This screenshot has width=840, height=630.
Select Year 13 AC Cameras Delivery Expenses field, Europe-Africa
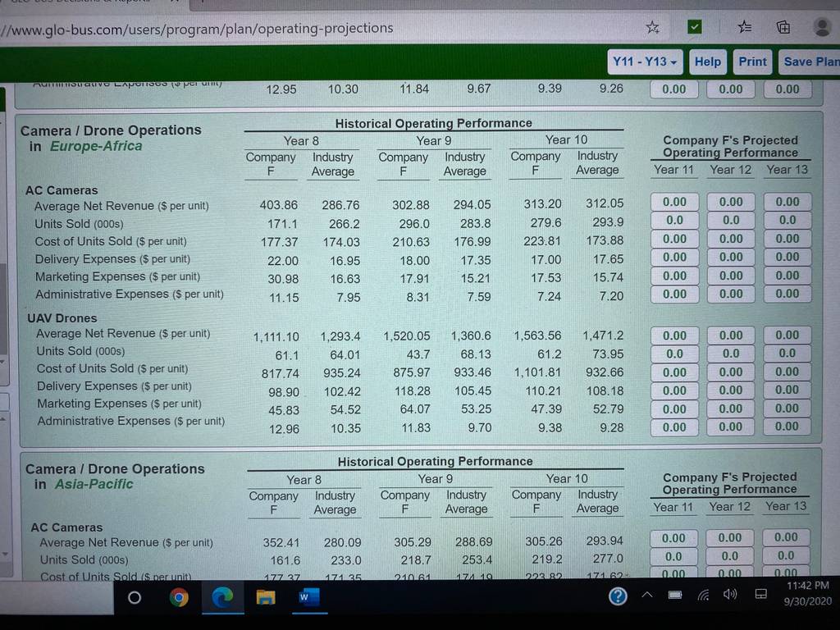(x=787, y=257)
